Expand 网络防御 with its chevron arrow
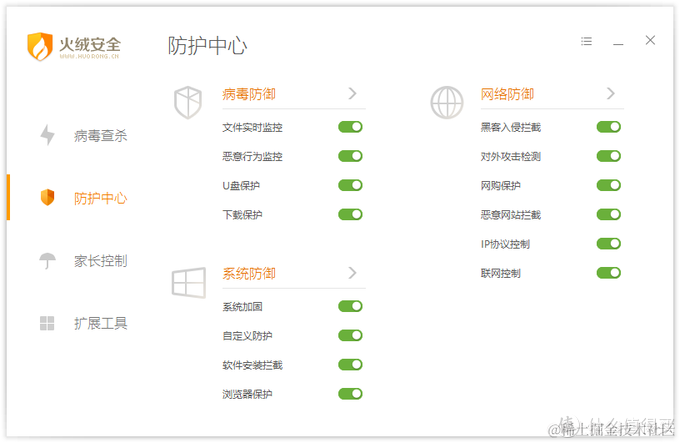Image resolution: width=680 pixels, height=443 pixels. [x=611, y=93]
